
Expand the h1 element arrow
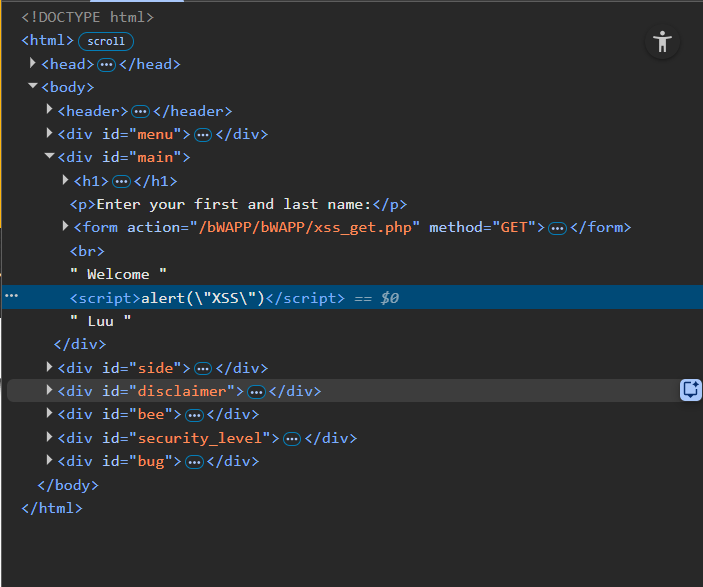[x=65, y=180]
